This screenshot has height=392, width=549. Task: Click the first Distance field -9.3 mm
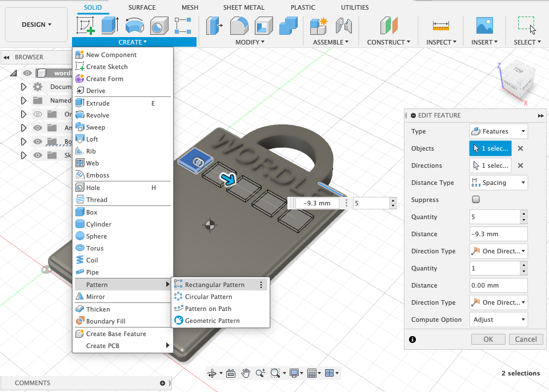point(498,234)
